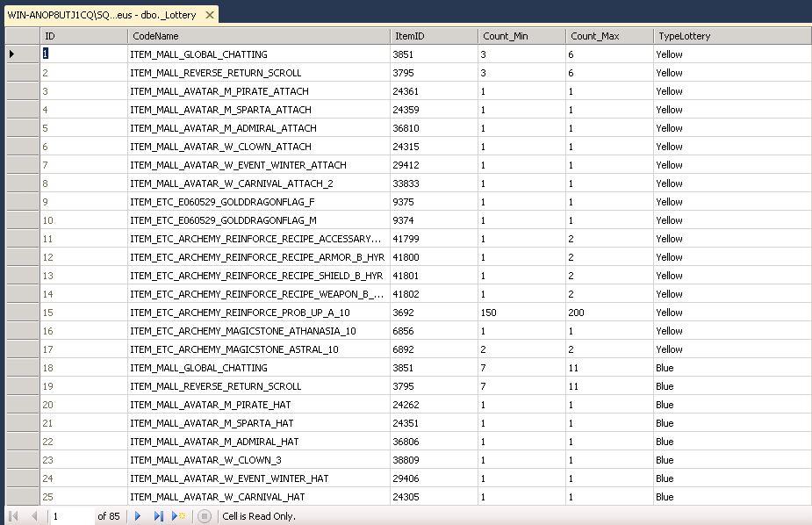Click cell ITEM_MALL_AVATAR_W_EVENT_WINTER_ATTACH

pos(258,165)
